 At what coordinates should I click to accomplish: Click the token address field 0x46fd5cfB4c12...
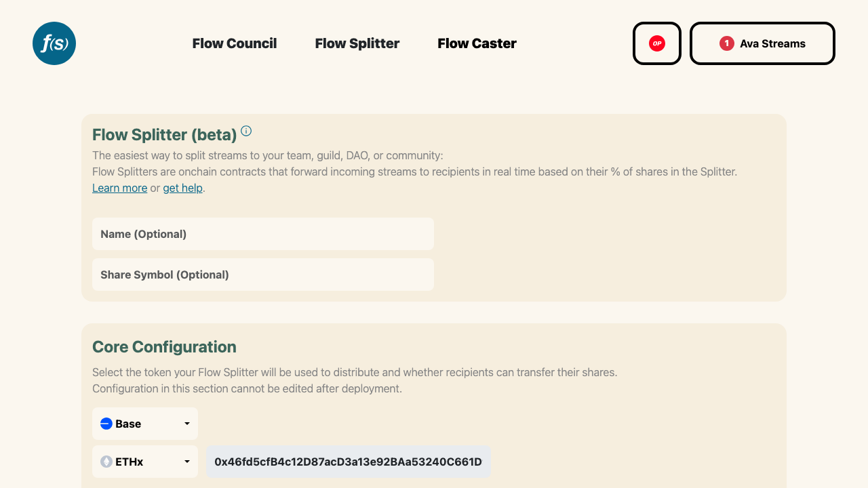(349, 462)
